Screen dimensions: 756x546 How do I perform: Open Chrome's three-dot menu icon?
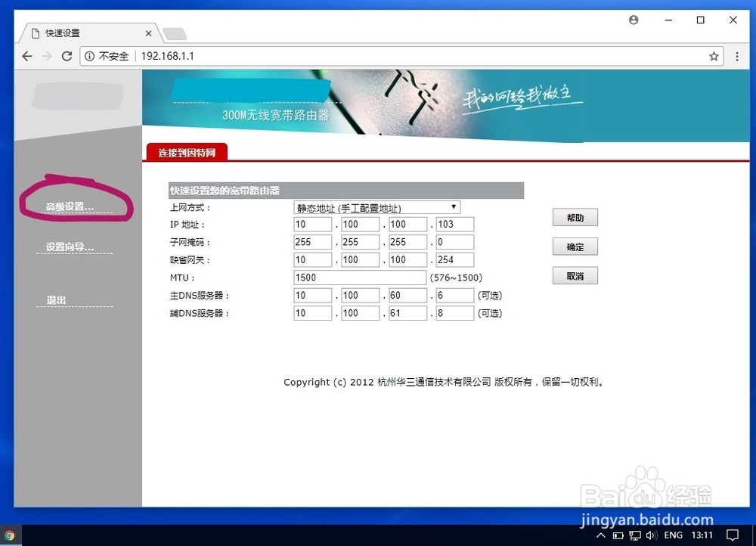737,56
